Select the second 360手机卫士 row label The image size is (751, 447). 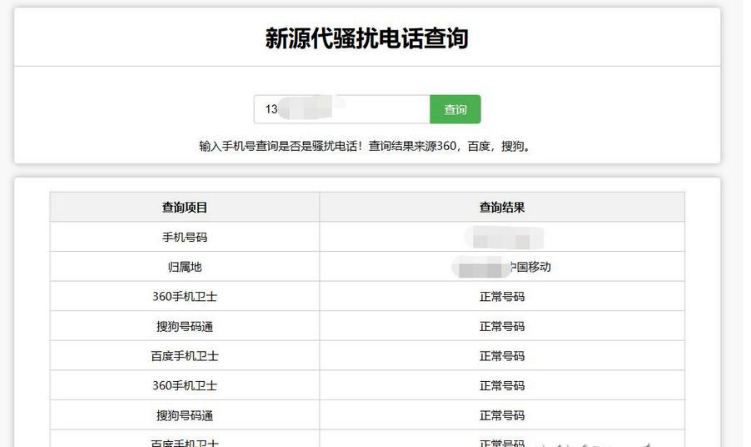[185, 385]
